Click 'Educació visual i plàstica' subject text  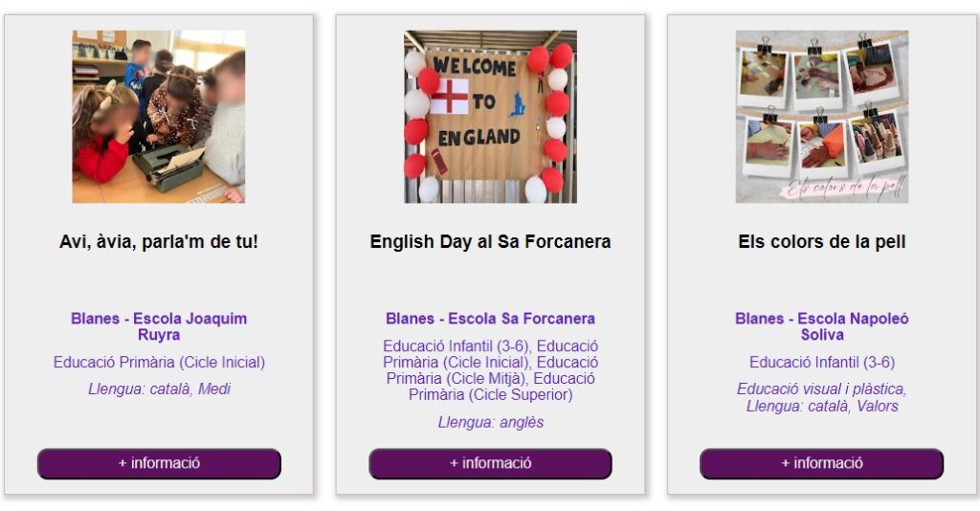(821, 389)
